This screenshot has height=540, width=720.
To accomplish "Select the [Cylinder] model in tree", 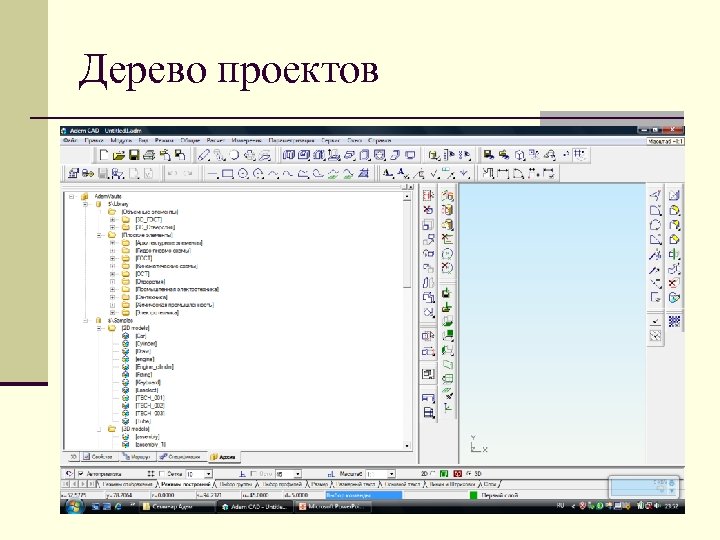I will coord(146,344).
